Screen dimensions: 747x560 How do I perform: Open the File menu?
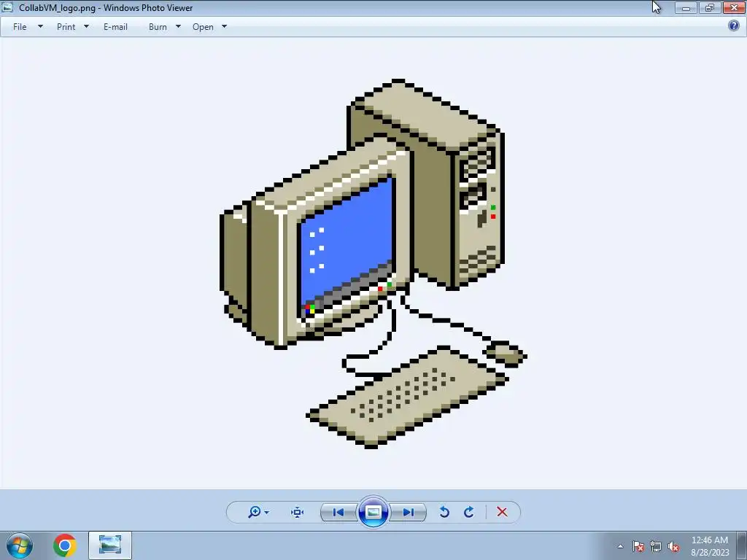[20, 27]
